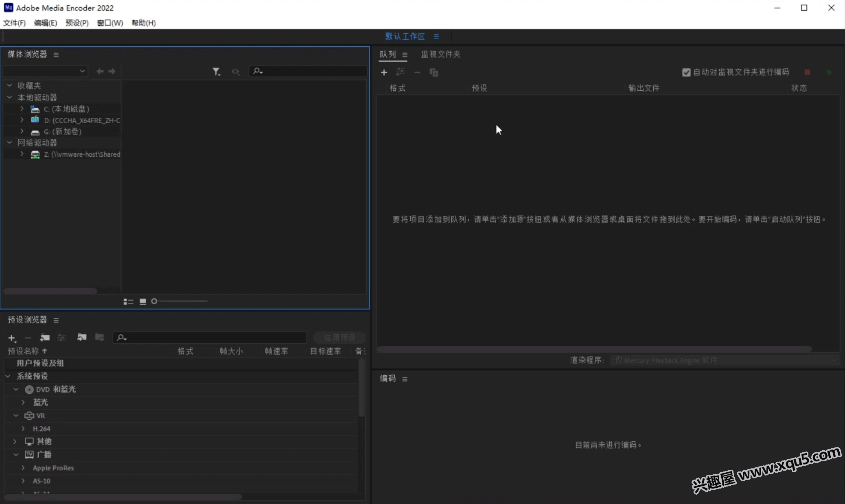Open the 渲染程序 Mercury Playback Engine dropdown
Viewport: 845px width, 504px height.
[x=725, y=360]
